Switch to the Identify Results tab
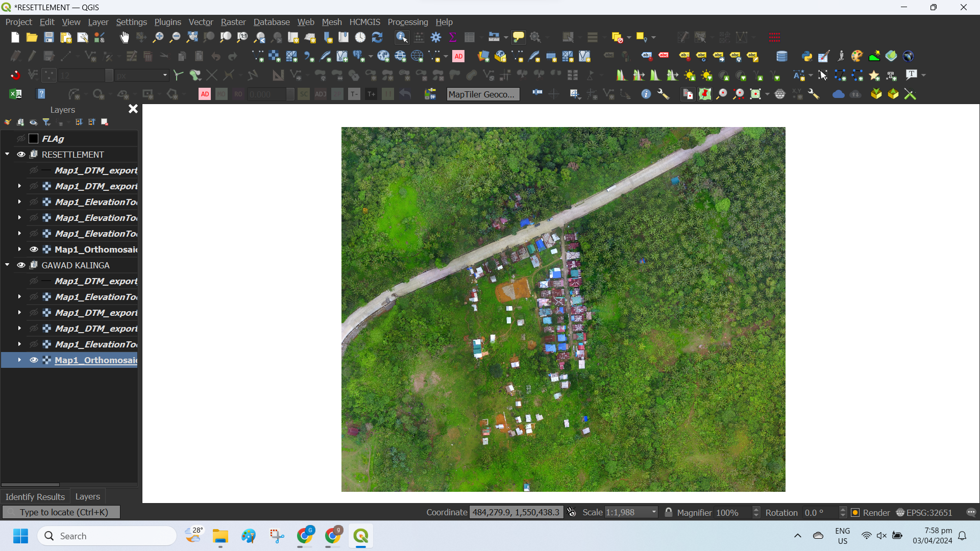 click(35, 496)
